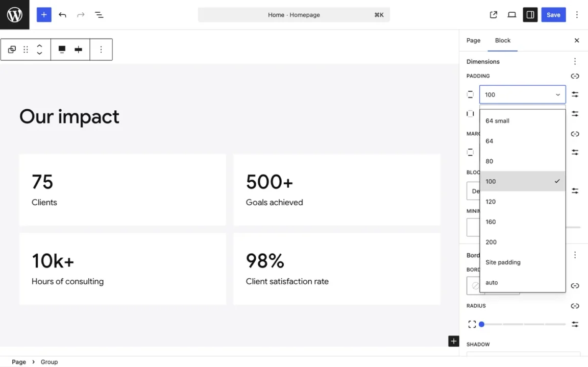Click the Group block type icon
The image size is (588, 367).
[x=12, y=50]
